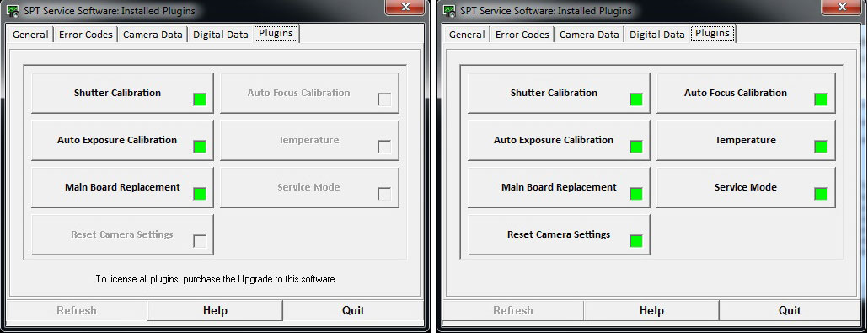Click green indicator beside Shutter Calibration in left window
Image resolution: width=868 pixels, height=333 pixels.
pos(199,99)
